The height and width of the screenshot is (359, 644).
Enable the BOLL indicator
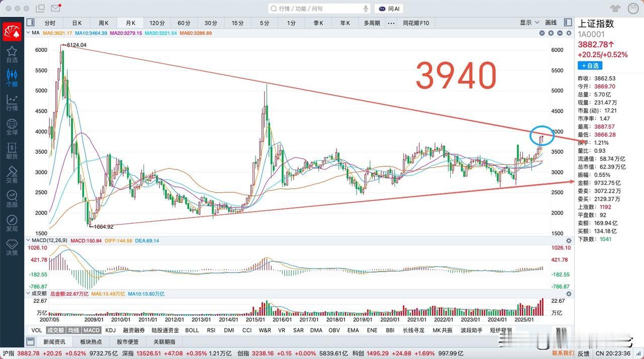pyautogui.click(x=192, y=330)
